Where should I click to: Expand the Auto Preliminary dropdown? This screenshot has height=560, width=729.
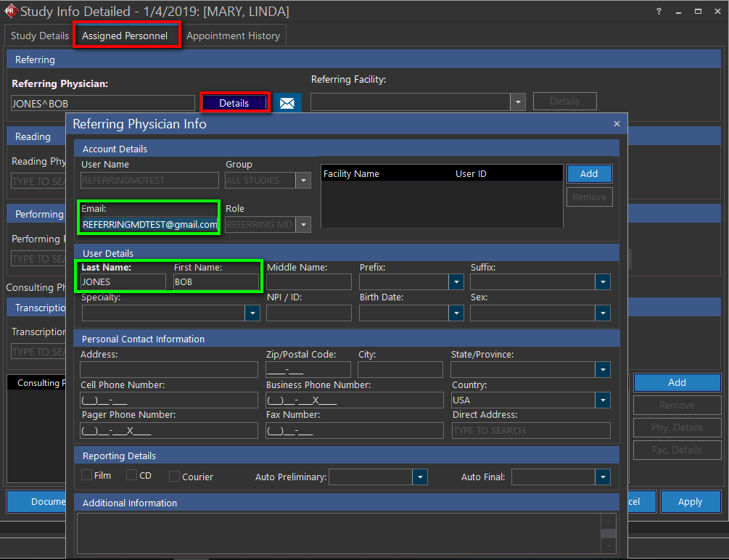pyautogui.click(x=420, y=477)
